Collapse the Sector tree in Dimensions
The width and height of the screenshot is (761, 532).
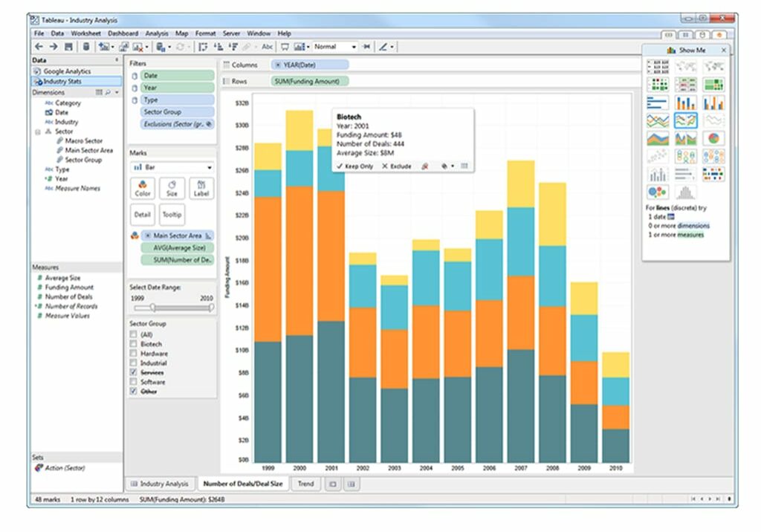point(37,132)
